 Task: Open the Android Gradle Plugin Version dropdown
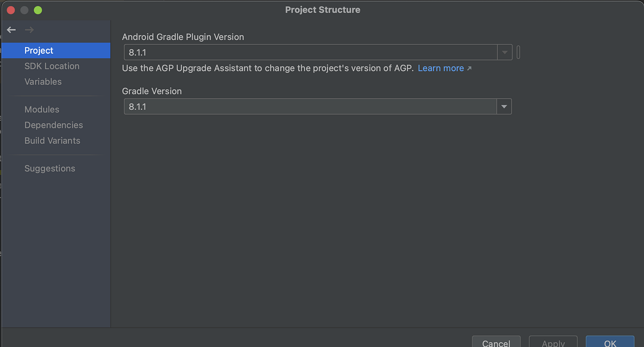tap(504, 52)
